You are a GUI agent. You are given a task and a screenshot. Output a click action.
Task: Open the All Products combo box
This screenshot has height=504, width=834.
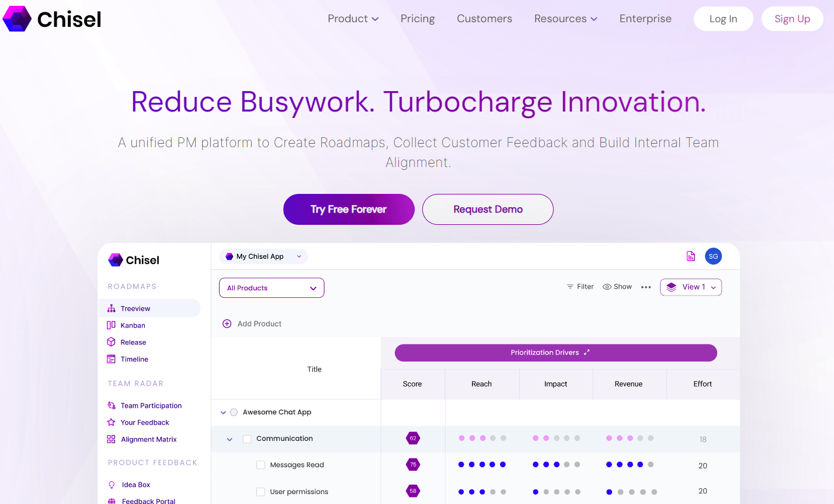[x=272, y=288]
